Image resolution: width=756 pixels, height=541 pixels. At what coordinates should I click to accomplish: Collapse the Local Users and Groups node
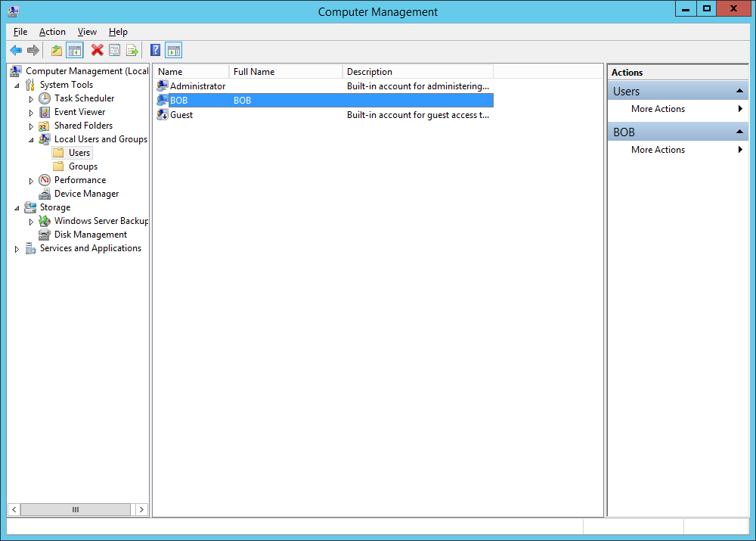pyautogui.click(x=31, y=140)
